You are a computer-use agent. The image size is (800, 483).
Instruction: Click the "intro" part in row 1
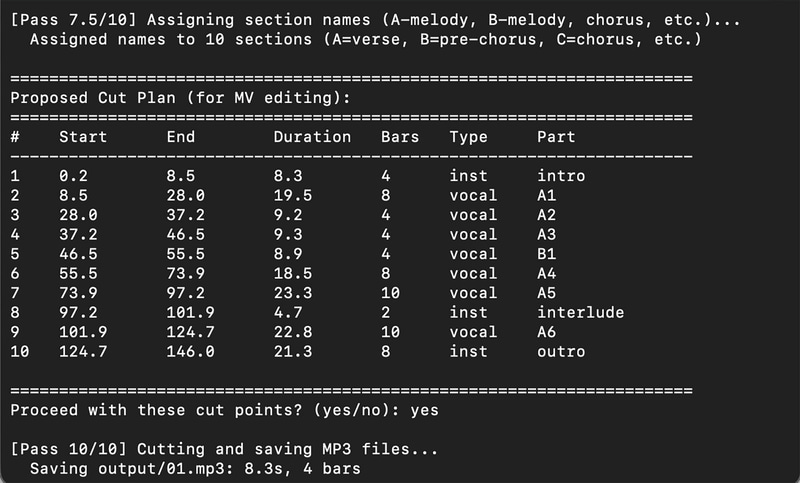(x=561, y=176)
